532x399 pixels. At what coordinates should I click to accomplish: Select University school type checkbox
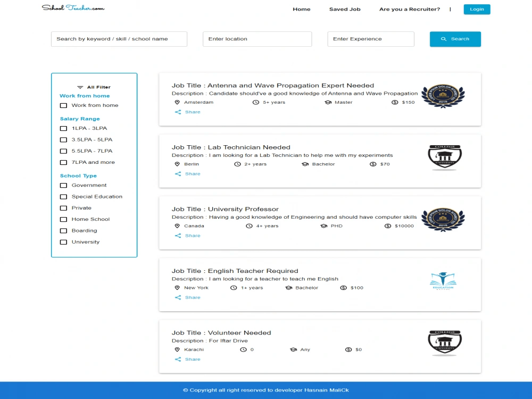point(63,242)
